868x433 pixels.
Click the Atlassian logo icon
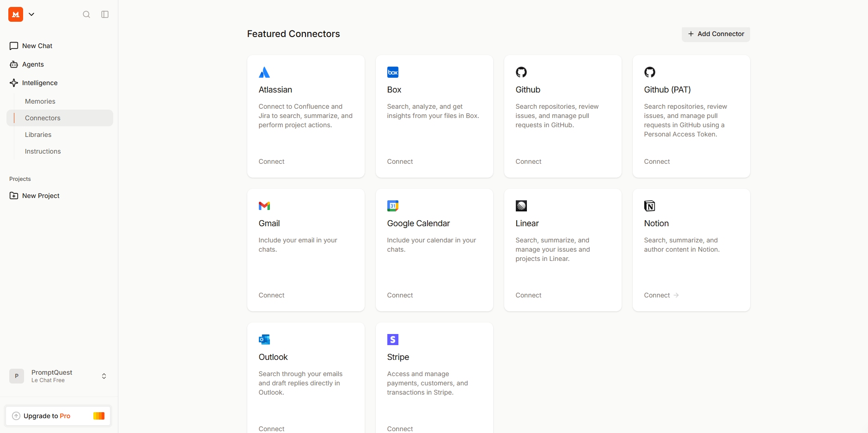pos(264,72)
